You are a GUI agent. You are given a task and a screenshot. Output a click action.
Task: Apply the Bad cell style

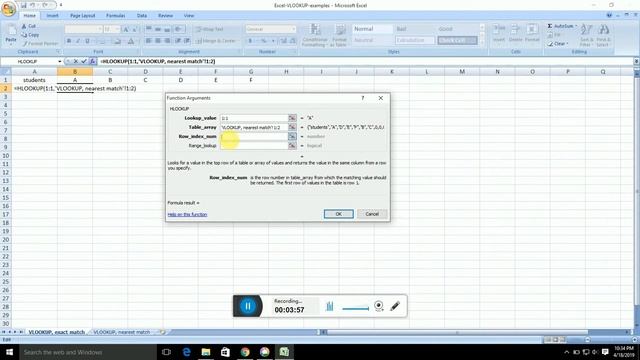click(414, 29)
